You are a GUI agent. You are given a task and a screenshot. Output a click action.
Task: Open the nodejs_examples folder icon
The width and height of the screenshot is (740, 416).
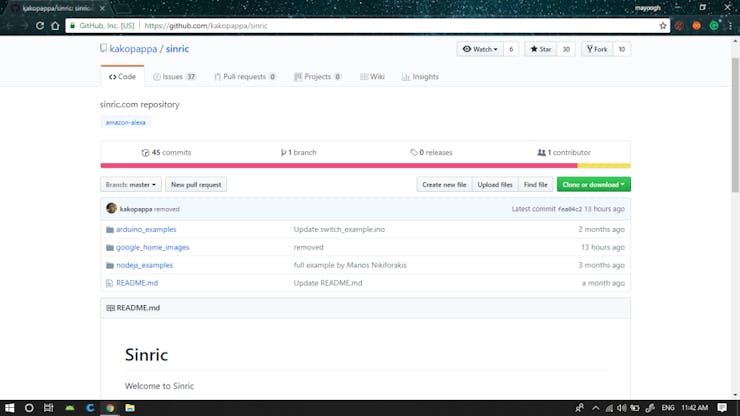pos(110,265)
